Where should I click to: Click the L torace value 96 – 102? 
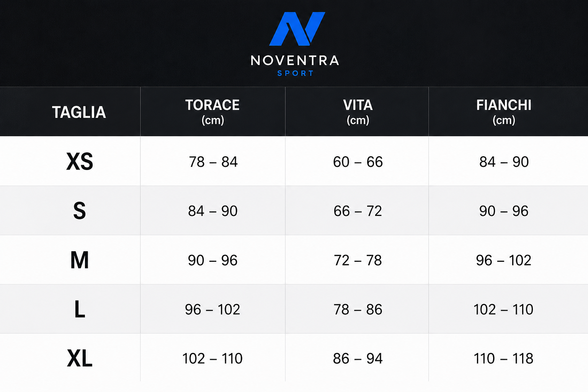[212, 309]
